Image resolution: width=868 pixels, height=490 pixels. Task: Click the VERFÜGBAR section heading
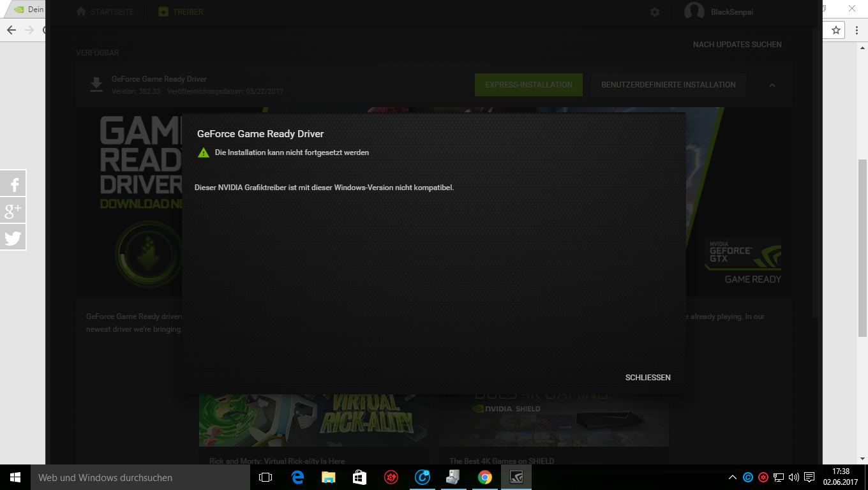[98, 53]
